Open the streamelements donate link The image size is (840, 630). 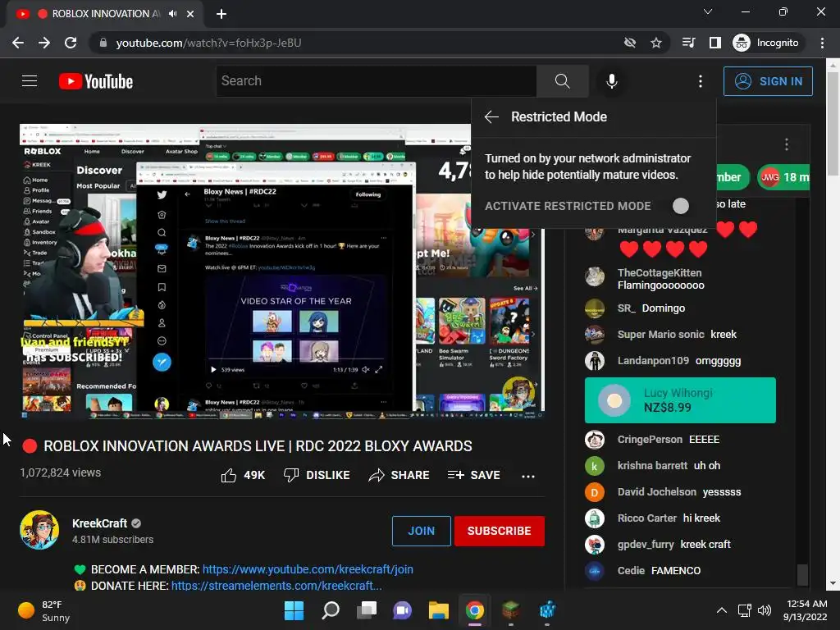tap(276, 586)
